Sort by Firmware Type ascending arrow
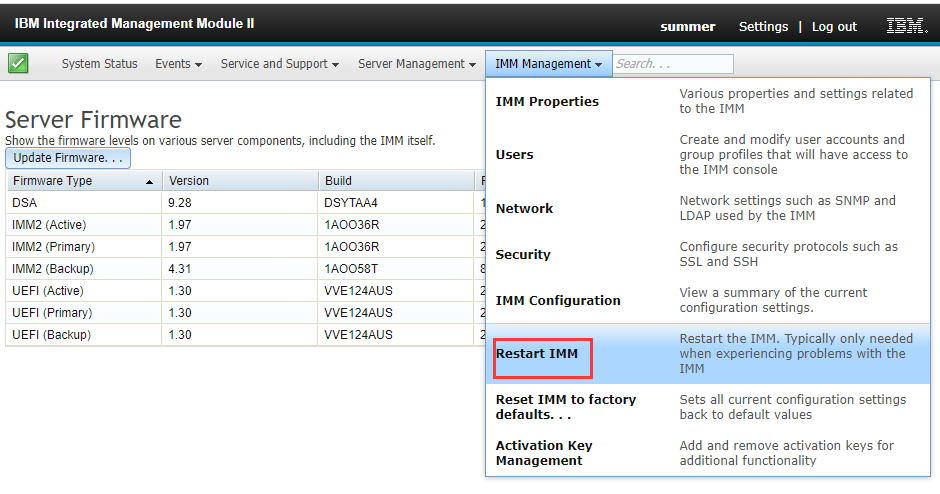The height and width of the screenshot is (494, 940). point(149,182)
